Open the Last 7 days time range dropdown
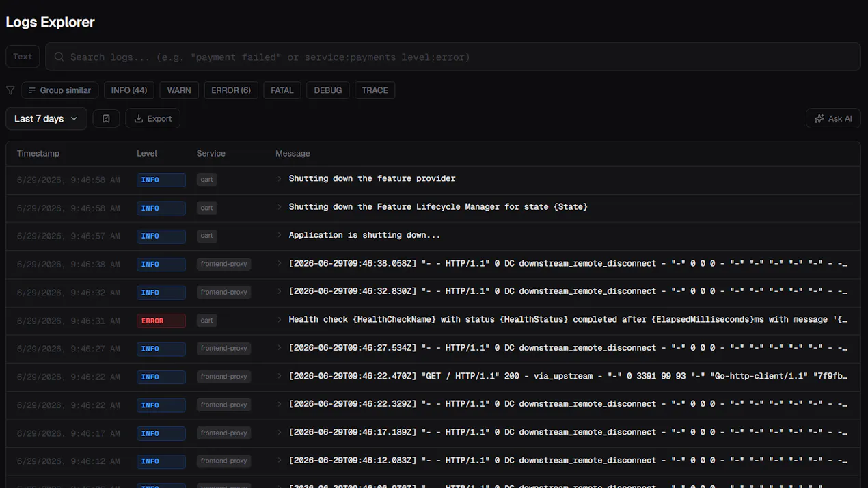 tap(46, 118)
